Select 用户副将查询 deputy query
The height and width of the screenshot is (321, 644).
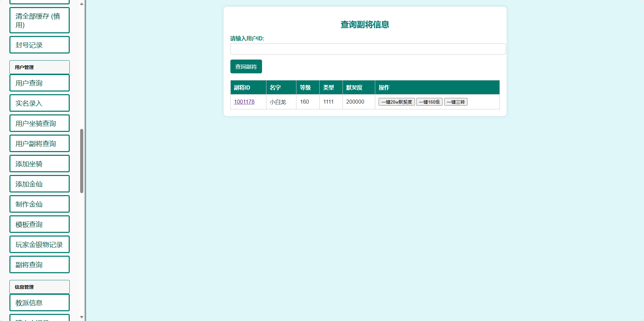pos(39,143)
